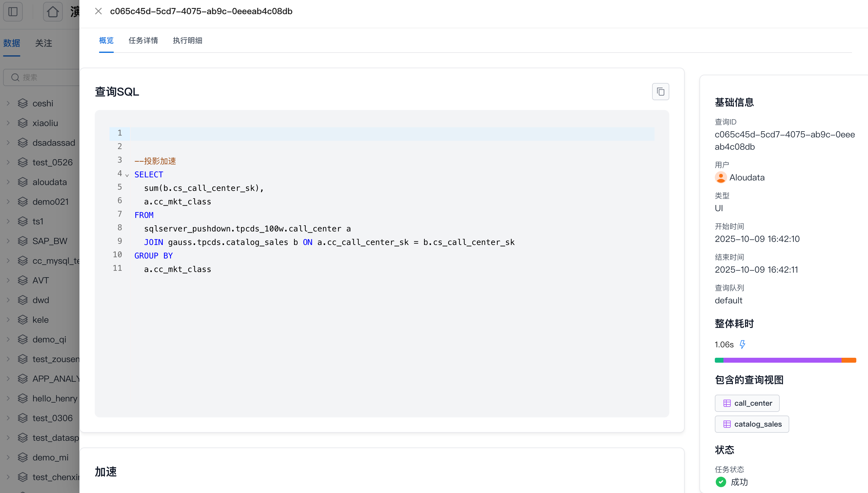Expand the xiaoliu tree node
Viewport: 868px width, 493px height.
[8, 123]
